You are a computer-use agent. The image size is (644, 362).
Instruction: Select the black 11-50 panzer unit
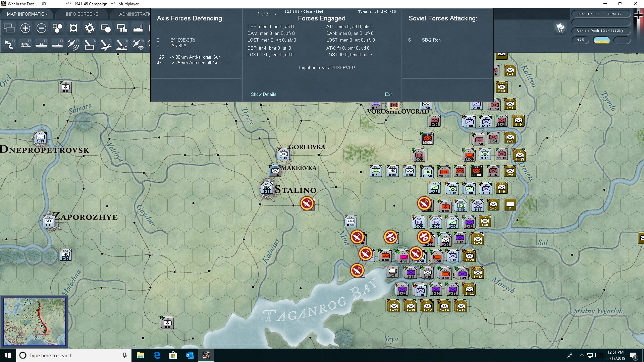click(476, 171)
